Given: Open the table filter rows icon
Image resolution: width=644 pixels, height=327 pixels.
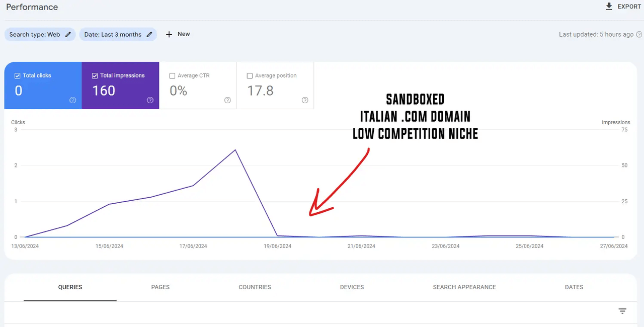Looking at the screenshot, I should point(622,311).
